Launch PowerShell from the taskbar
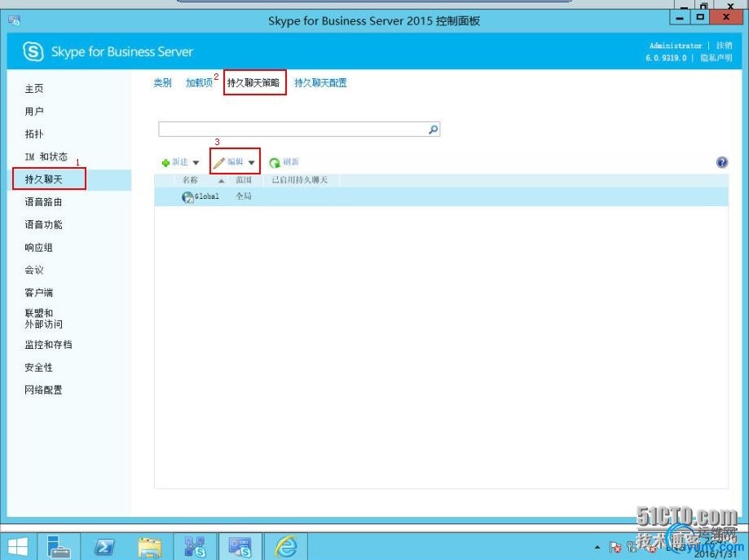Screen dimensions: 749x560 (104, 547)
